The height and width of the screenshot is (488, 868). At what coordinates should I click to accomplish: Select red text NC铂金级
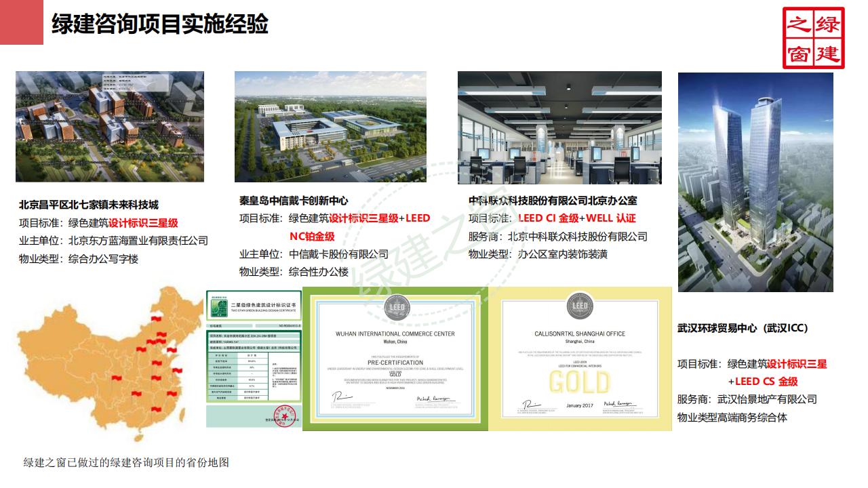312,236
